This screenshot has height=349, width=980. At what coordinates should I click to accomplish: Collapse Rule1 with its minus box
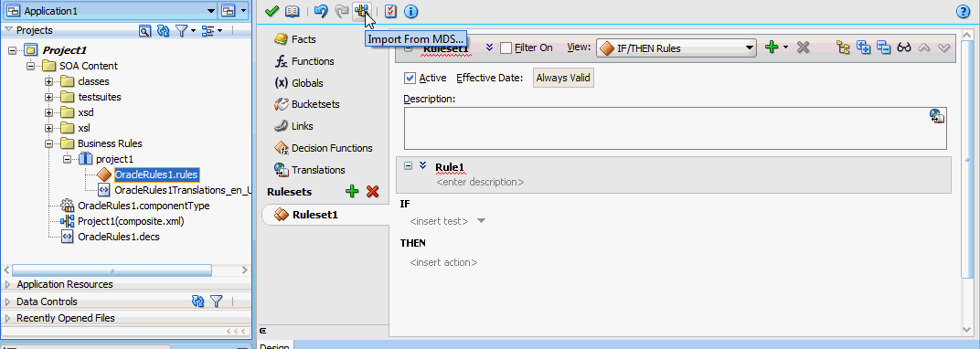coord(408,166)
